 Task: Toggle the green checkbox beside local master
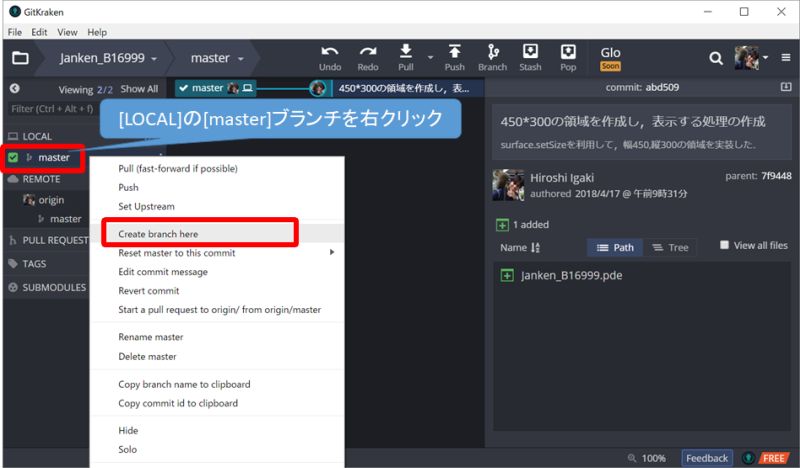13,157
